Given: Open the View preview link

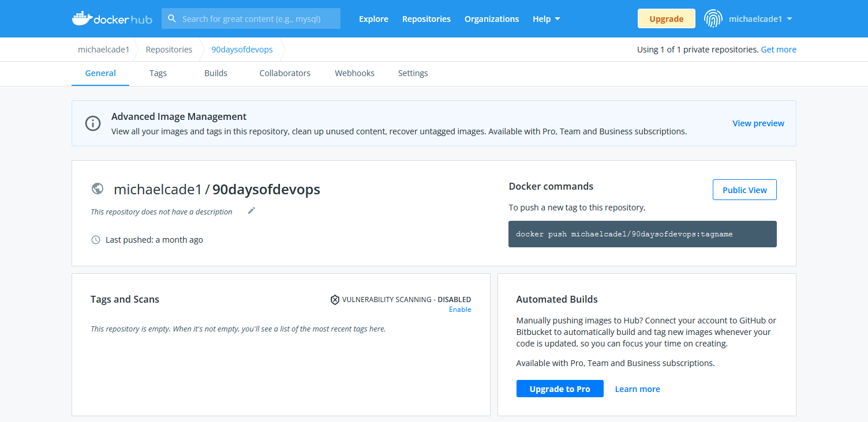Looking at the screenshot, I should [x=758, y=123].
